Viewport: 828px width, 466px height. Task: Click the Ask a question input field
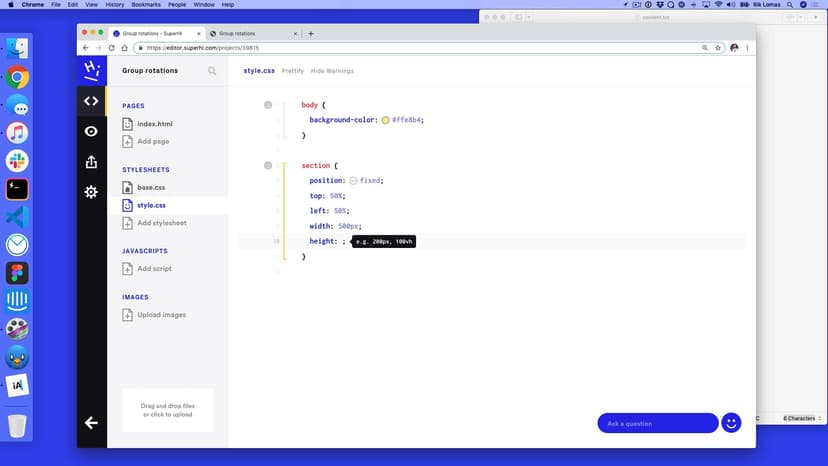point(657,423)
